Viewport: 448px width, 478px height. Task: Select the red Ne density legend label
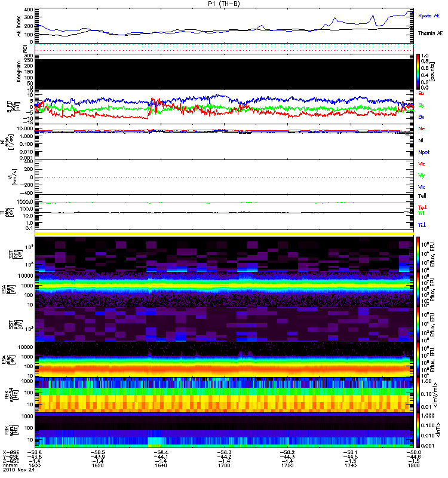click(x=421, y=128)
